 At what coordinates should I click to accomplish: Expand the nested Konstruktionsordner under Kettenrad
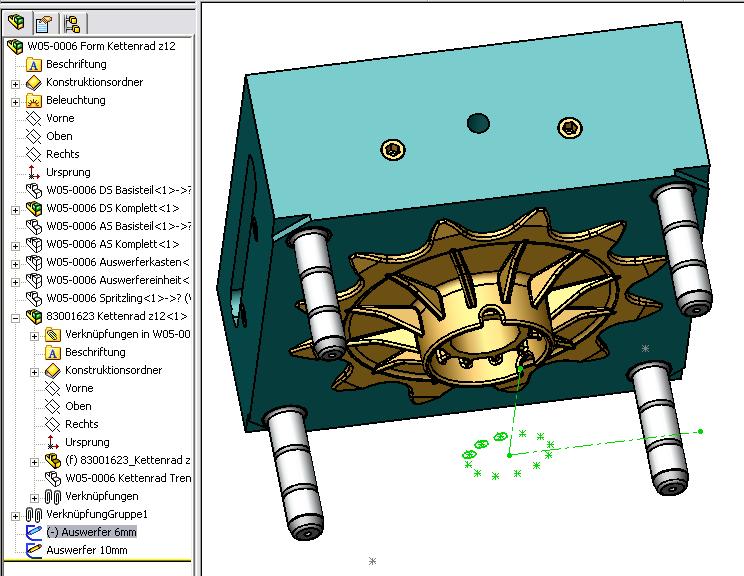pyautogui.click(x=34, y=372)
